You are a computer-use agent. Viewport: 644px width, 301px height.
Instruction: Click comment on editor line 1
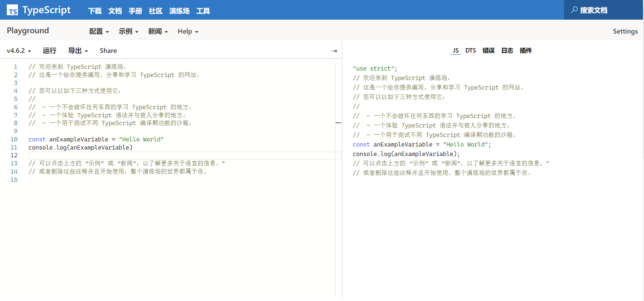coord(78,67)
